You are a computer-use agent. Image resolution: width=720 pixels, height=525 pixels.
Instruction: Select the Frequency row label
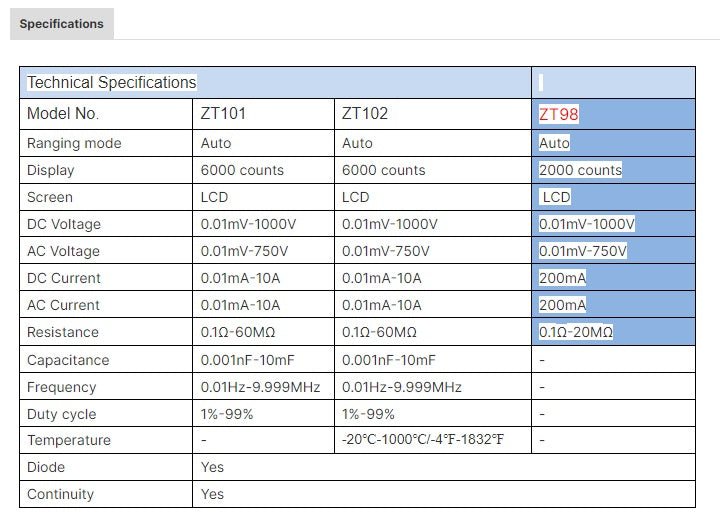(x=62, y=387)
